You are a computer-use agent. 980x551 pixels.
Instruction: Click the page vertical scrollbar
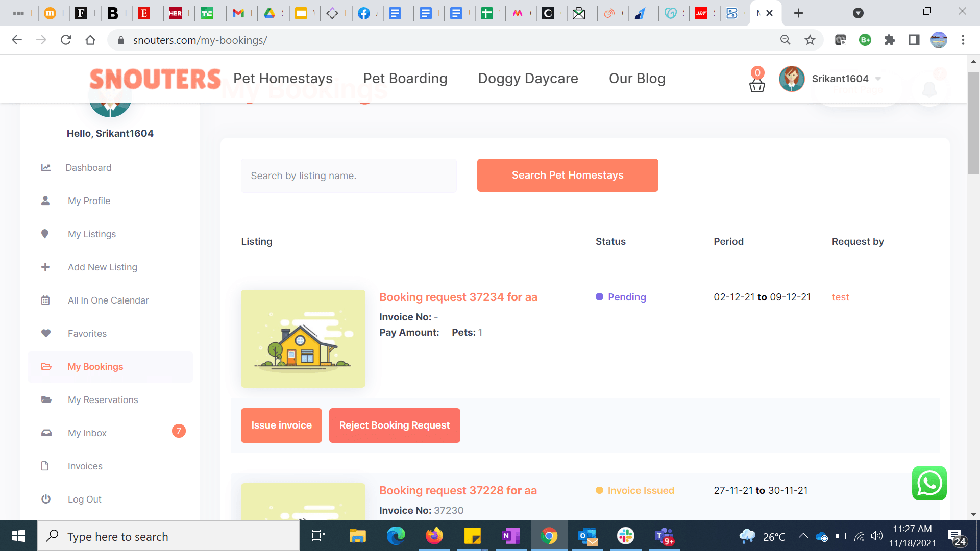pos(973,122)
